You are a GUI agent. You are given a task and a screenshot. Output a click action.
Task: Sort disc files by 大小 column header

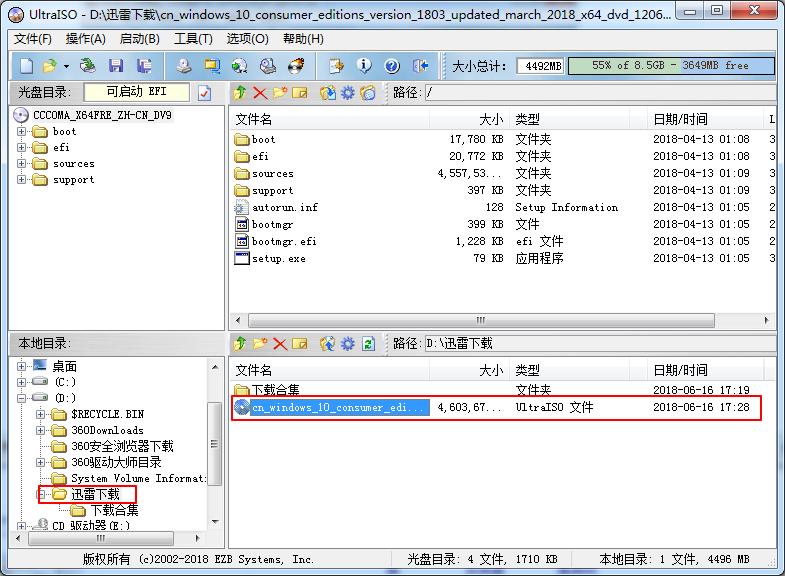(470, 120)
